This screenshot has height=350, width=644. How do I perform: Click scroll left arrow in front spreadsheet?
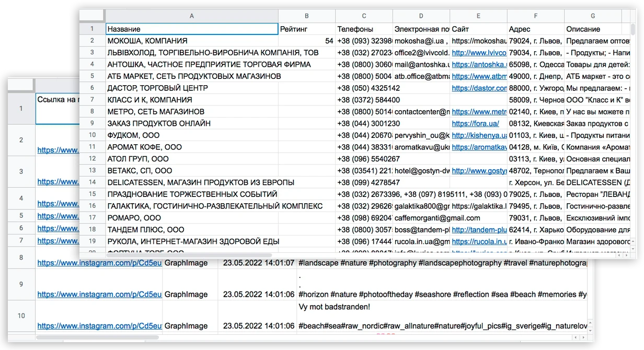coord(619,255)
